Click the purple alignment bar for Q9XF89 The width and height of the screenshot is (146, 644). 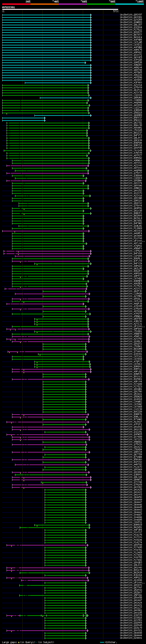coord(47,545)
